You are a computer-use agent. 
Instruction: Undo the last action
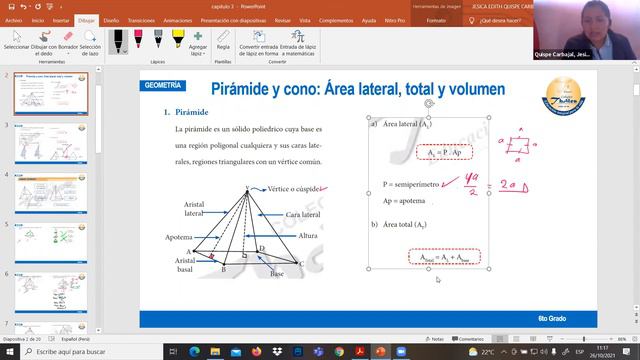(23, 7)
